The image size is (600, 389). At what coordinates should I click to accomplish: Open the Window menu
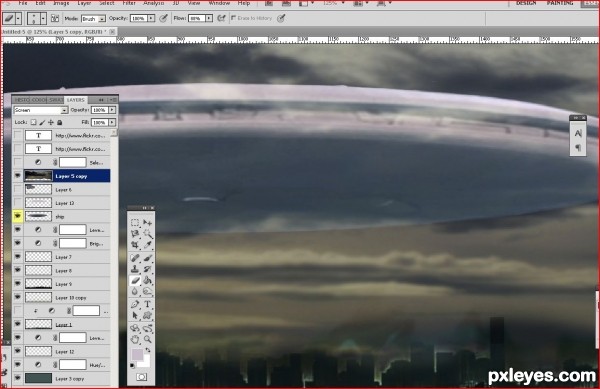click(219, 3)
